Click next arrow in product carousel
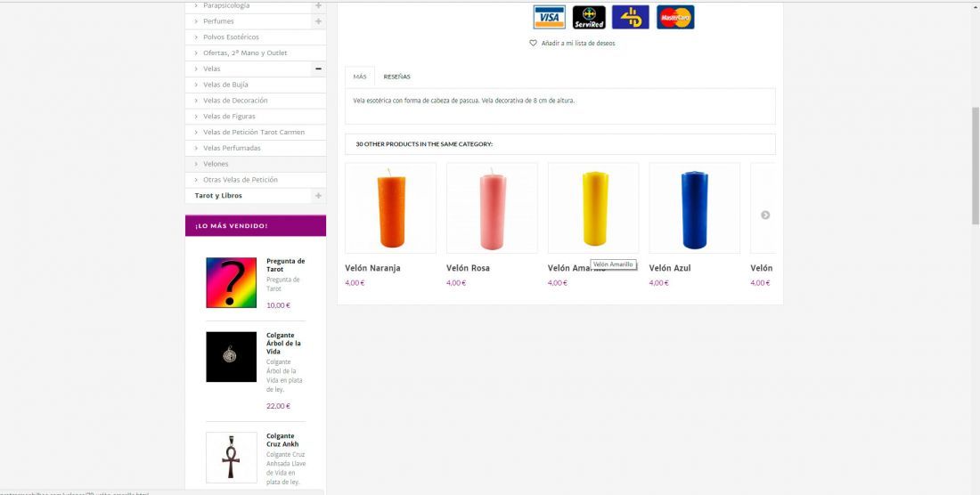 point(764,215)
